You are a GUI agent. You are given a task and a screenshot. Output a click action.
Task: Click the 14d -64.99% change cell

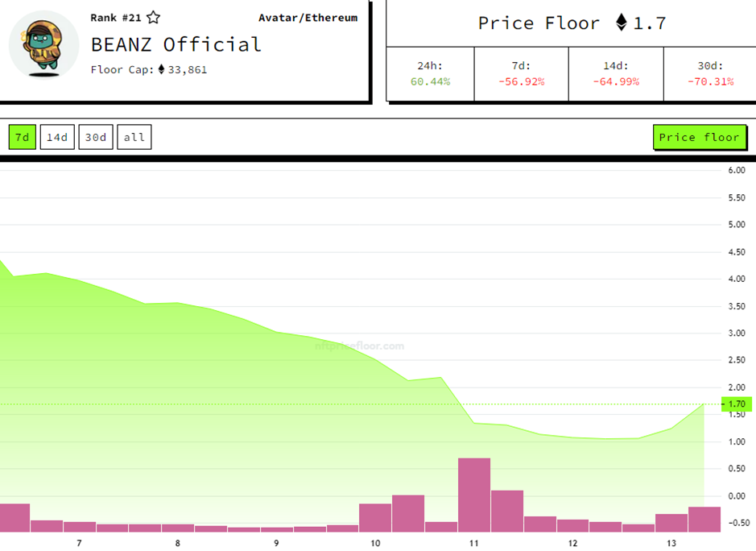pos(616,74)
